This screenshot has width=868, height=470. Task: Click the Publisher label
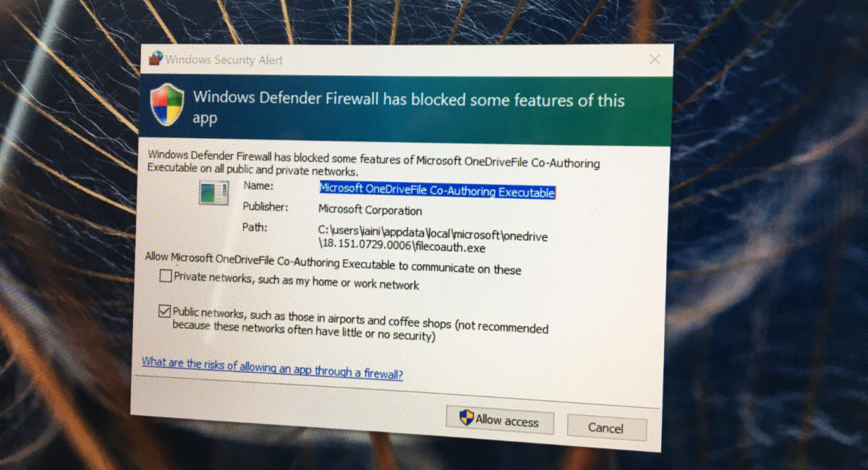265,207
